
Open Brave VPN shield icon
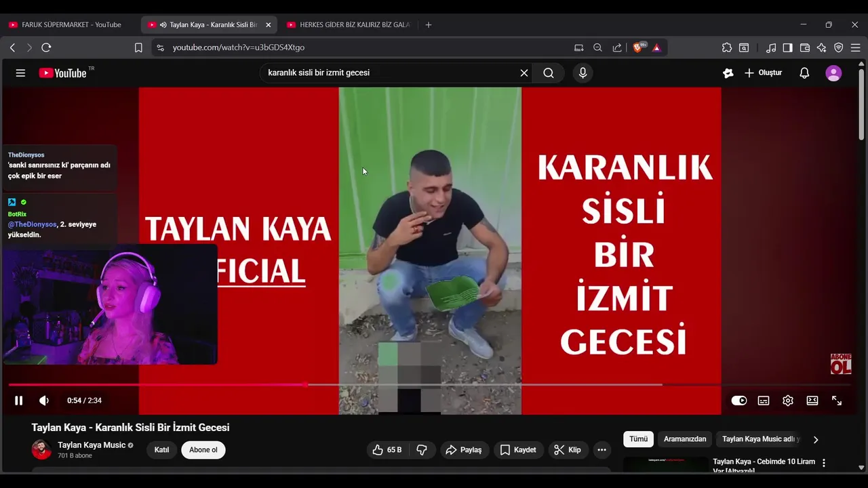pyautogui.click(x=839, y=47)
